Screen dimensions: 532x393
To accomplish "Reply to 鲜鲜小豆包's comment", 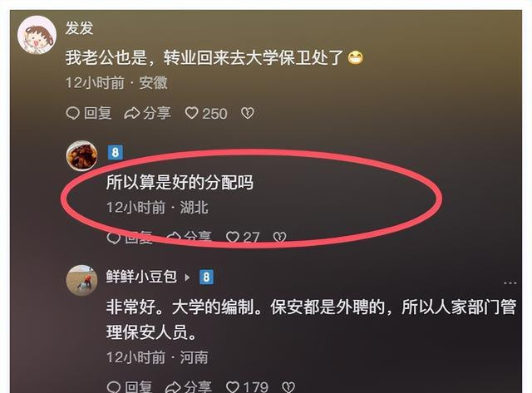I will (x=130, y=386).
